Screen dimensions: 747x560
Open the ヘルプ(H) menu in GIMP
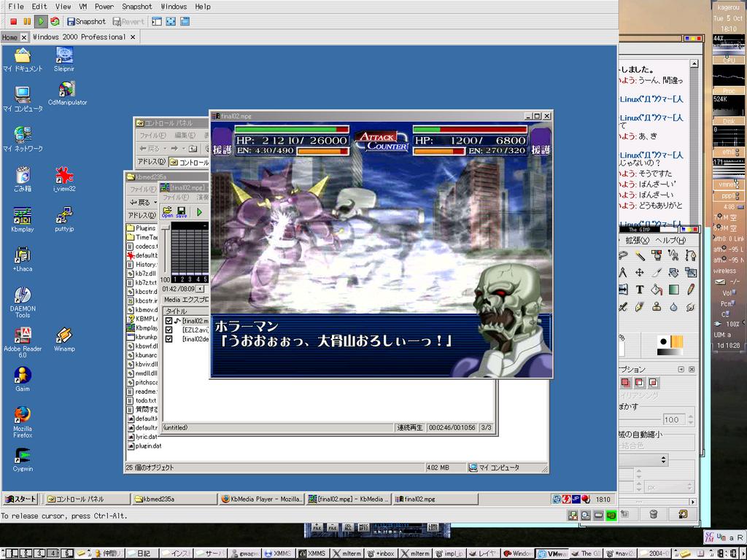[x=670, y=241]
